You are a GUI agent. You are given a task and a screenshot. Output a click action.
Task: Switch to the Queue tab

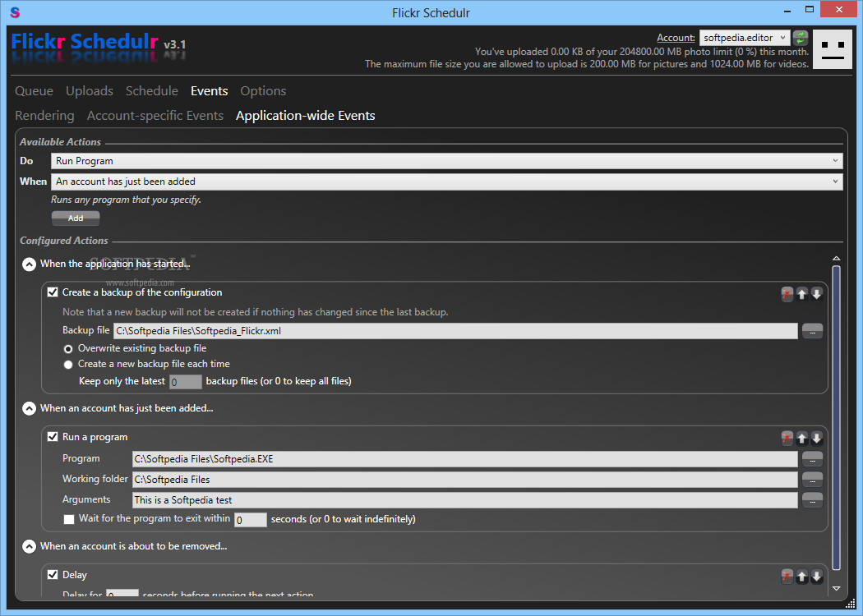tap(35, 90)
